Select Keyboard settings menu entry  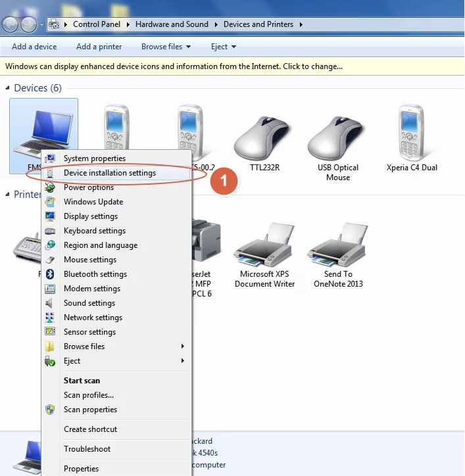116,231
